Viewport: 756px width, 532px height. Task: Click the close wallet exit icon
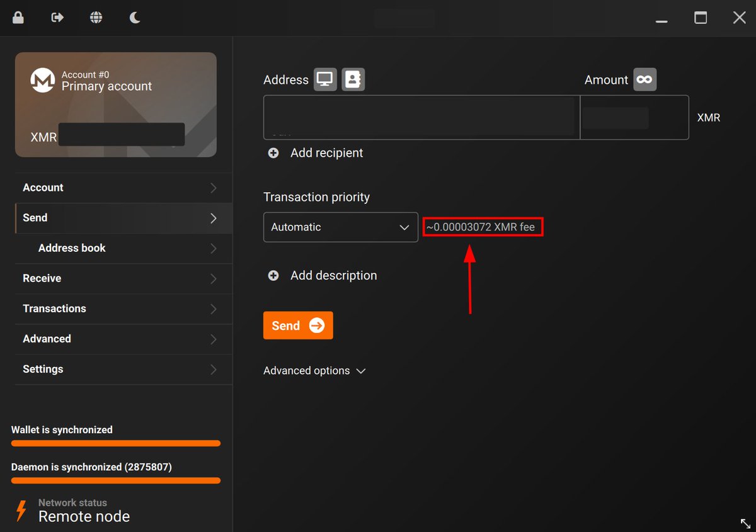[57, 18]
